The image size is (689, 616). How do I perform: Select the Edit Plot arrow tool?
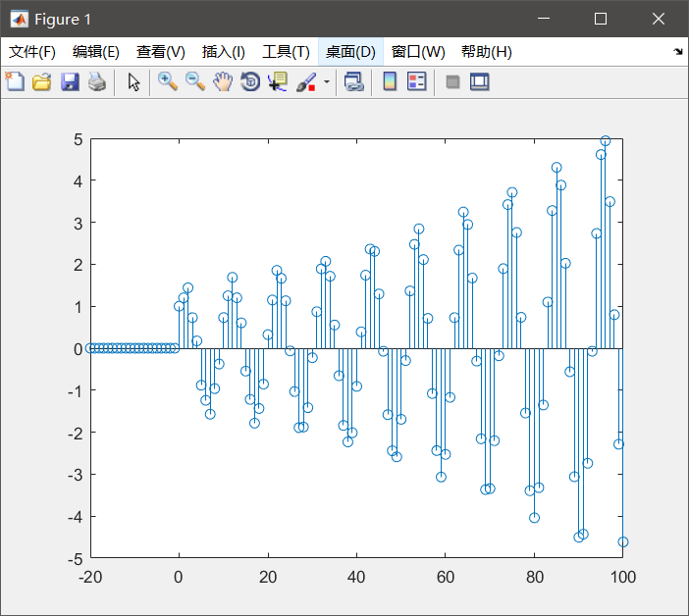pos(133,82)
